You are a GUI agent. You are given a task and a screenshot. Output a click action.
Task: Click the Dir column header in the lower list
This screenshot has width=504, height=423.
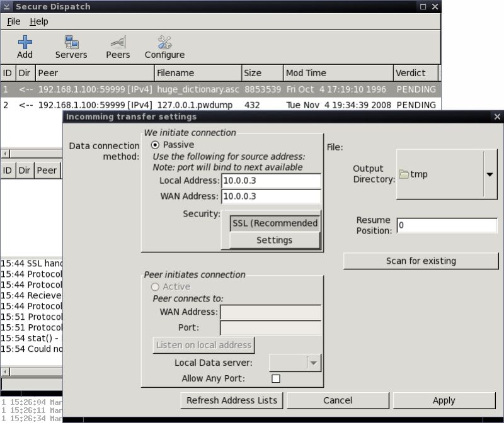coord(25,170)
